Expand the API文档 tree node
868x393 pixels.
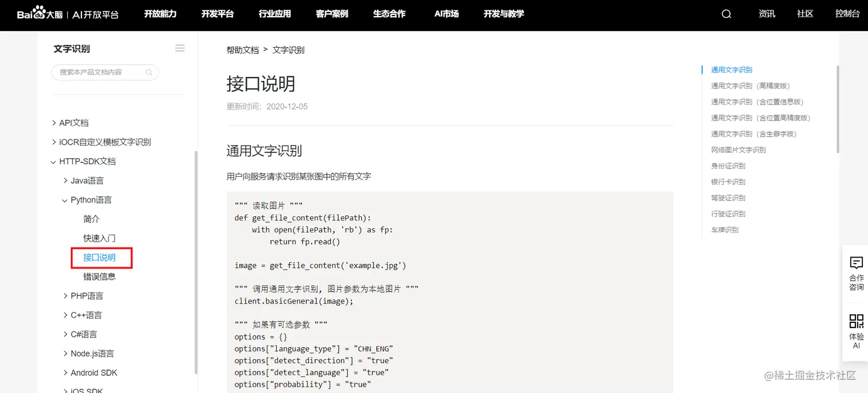coord(54,123)
